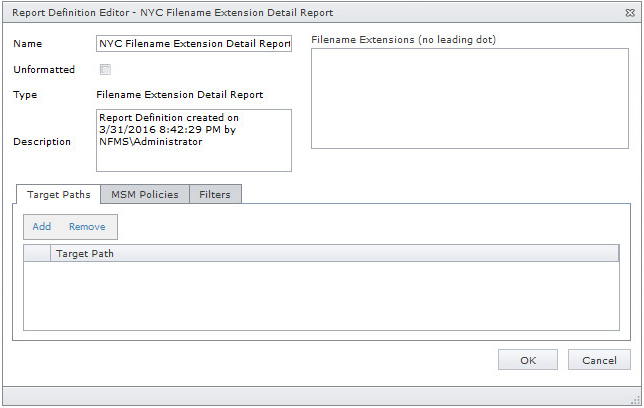Screen dimensions: 644x408
Task: Click the Name text field
Action: click(x=193, y=44)
